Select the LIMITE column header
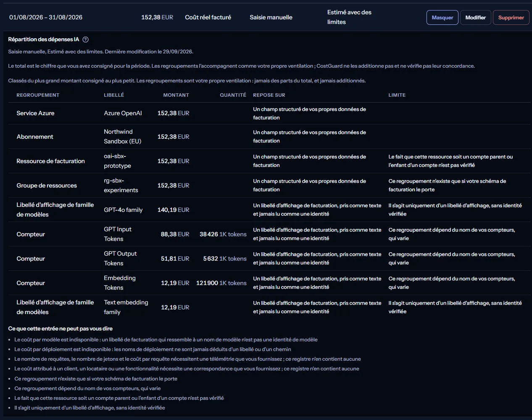The width and height of the screenshot is (532, 420). click(397, 95)
